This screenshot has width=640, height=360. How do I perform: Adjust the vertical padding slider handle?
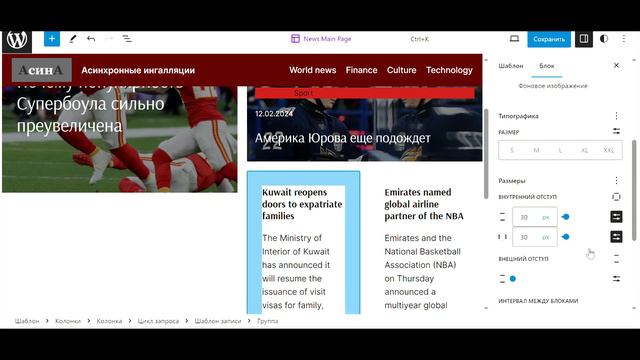[x=566, y=217]
